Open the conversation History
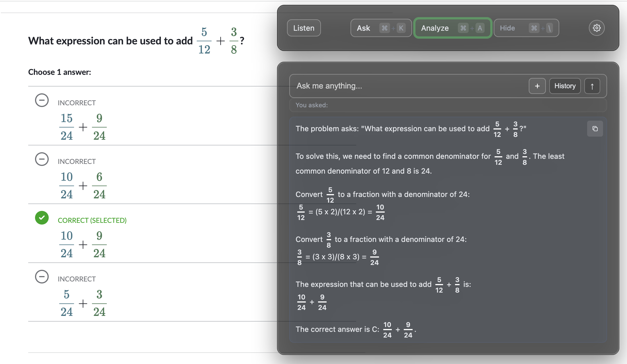This screenshot has width=627, height=364. (565, 86)
